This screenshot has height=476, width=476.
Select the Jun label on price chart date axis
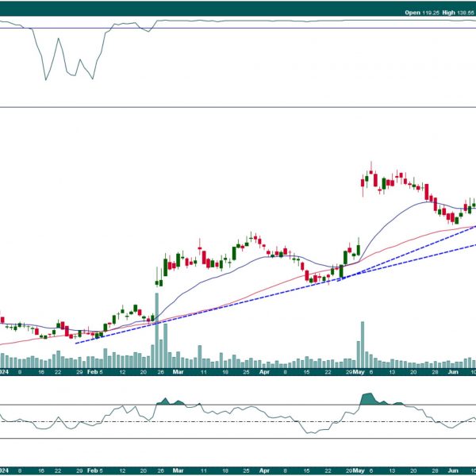(x=453, y=372)
